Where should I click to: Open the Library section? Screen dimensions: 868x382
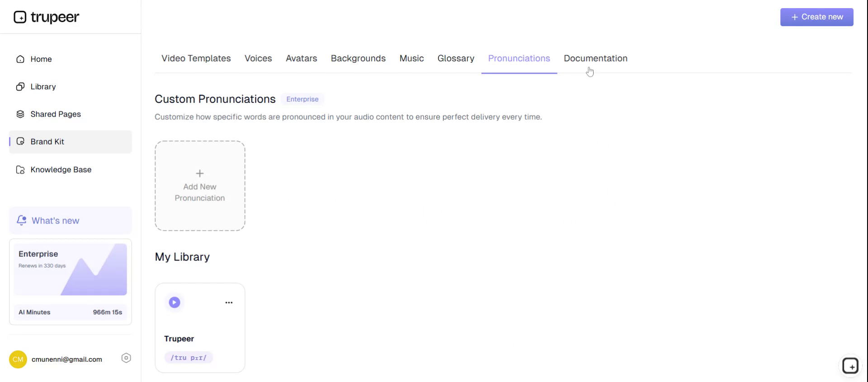pyautogui.click(x=43, y=87)
